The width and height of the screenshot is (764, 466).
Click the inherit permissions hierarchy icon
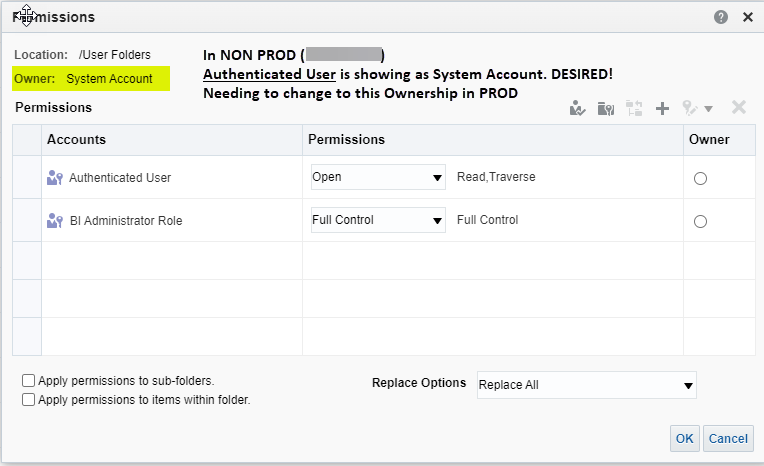(634, 108)
